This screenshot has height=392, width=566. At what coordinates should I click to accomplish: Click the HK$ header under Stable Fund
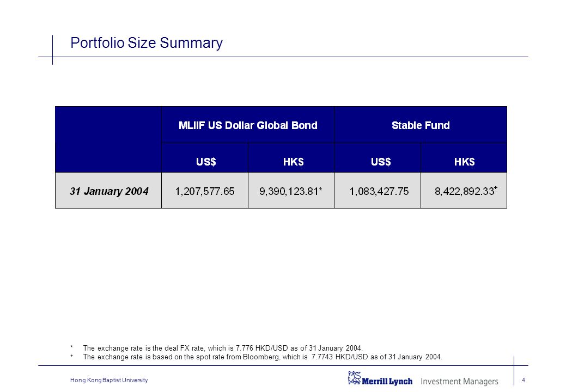[x=464, y=162]
